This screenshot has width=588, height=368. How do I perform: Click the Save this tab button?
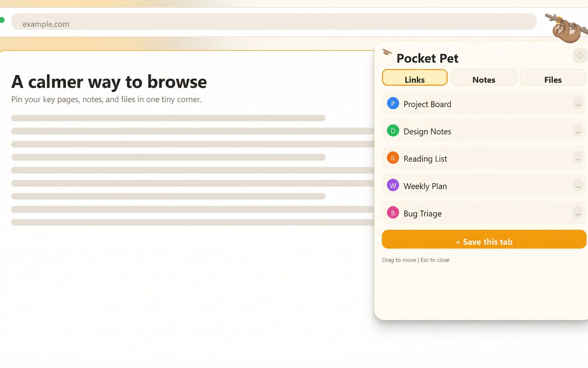[484, 241]
